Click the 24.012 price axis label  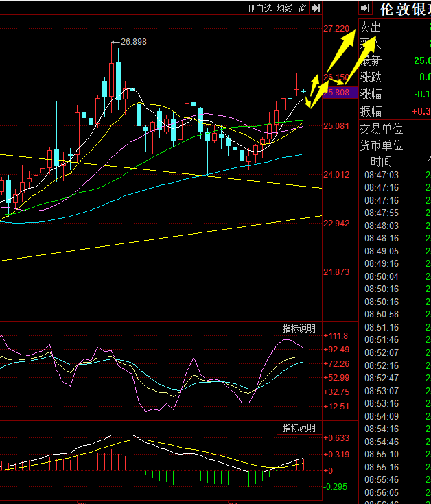[x=336, y=175]
